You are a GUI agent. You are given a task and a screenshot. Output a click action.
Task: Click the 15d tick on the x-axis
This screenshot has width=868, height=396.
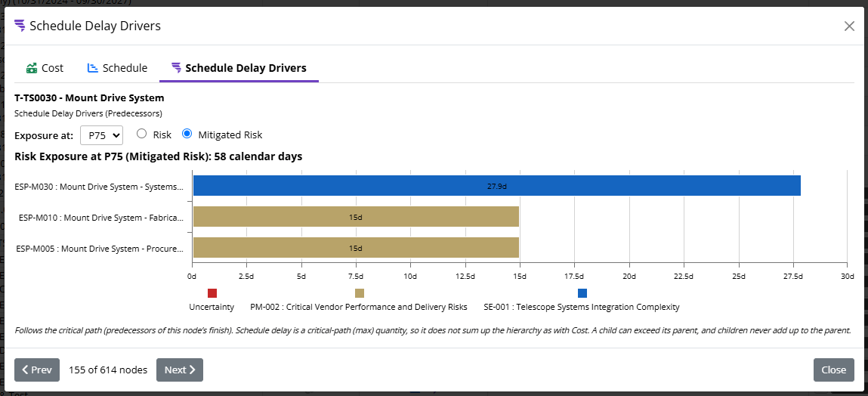click(x=520, y=276)
